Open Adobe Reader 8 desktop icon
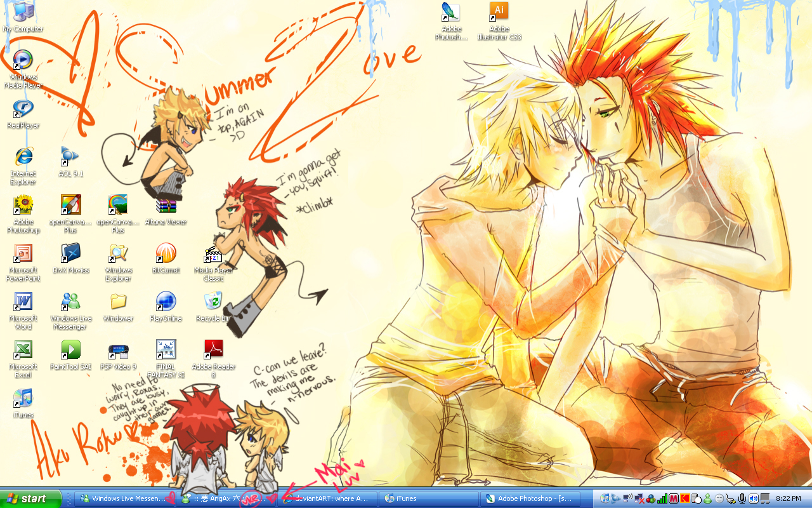812x508 pixels. pyautogui.click(x=213, y=359)
